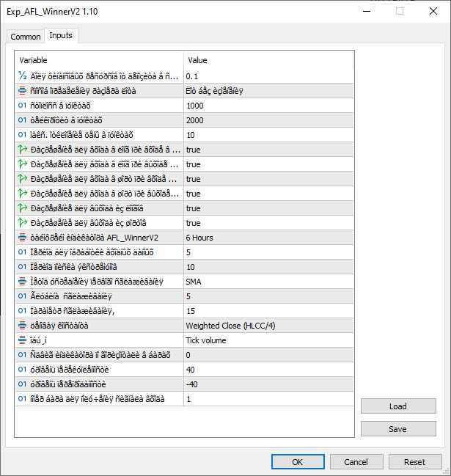Click the integer icon in the 40 value row

coord(23,370)
